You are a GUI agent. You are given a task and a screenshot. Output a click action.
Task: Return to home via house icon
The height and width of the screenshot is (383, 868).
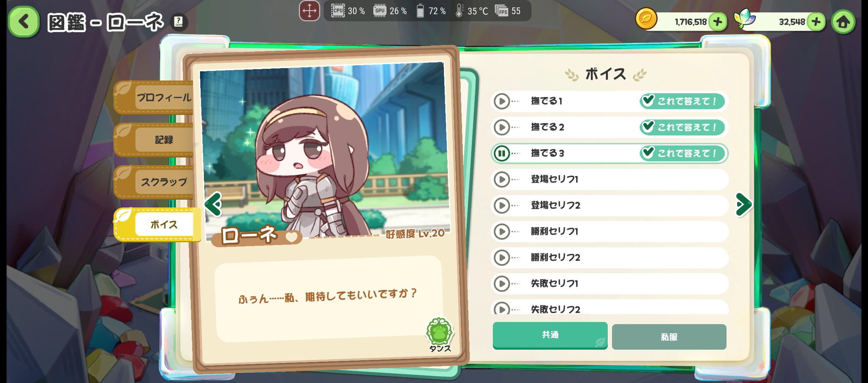pos(843,22)
